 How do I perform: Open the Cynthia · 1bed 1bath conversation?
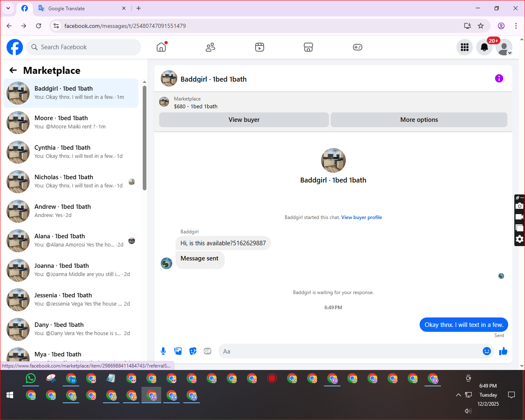(x=71, y=152)
